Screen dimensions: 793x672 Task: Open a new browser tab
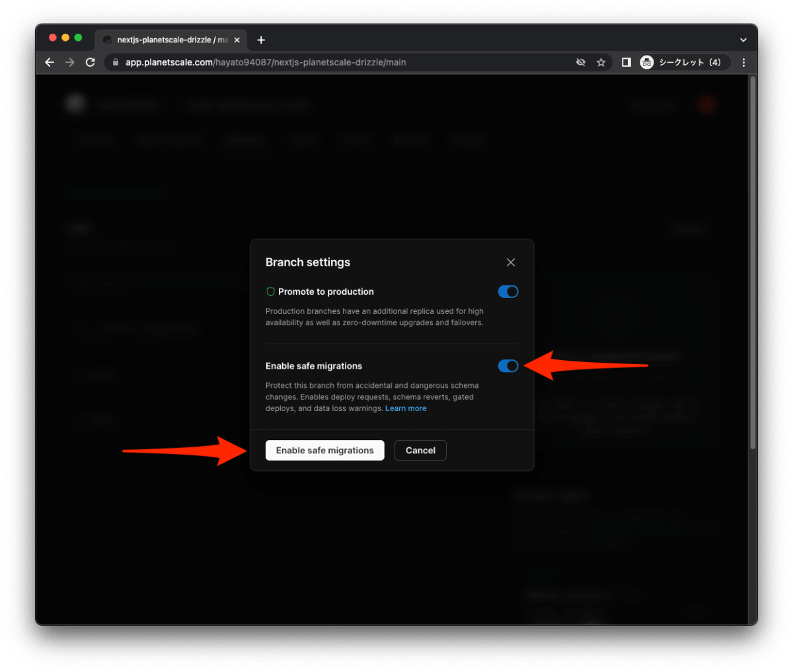(x=261, y=40)
